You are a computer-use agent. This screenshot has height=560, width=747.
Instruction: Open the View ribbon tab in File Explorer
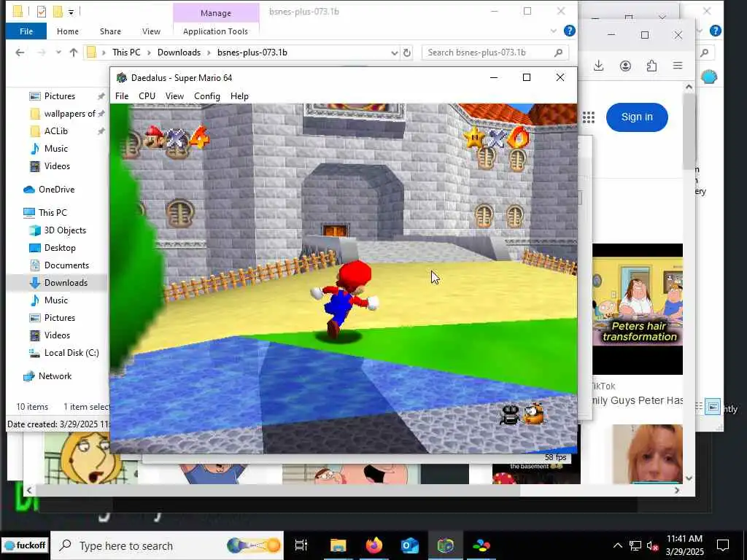coord(151,31)
